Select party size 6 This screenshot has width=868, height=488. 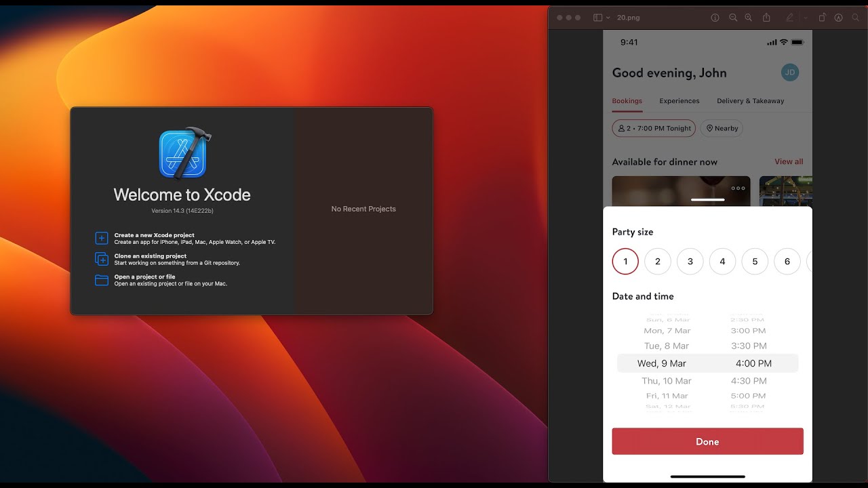pyautogui.click(x=787, y=261)
